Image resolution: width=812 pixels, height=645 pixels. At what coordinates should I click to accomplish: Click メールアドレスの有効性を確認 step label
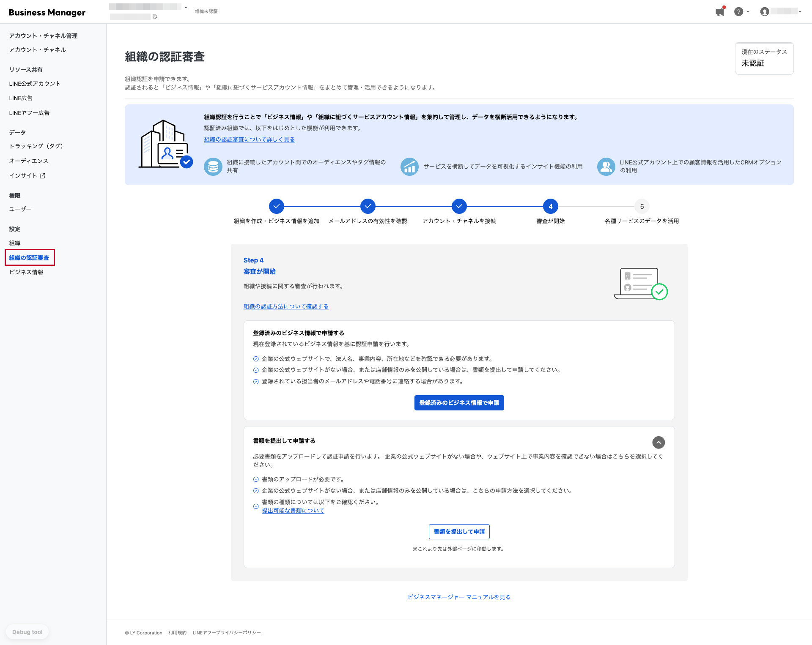[x=368, y=221]
